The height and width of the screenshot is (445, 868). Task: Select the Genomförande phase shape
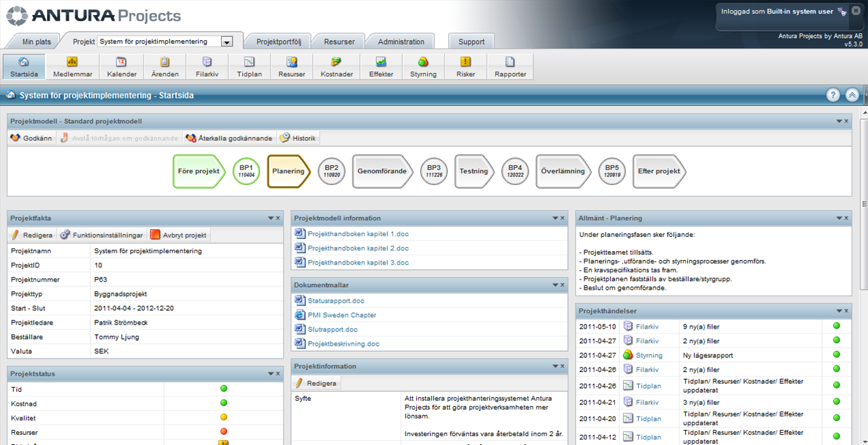[382, 171]
